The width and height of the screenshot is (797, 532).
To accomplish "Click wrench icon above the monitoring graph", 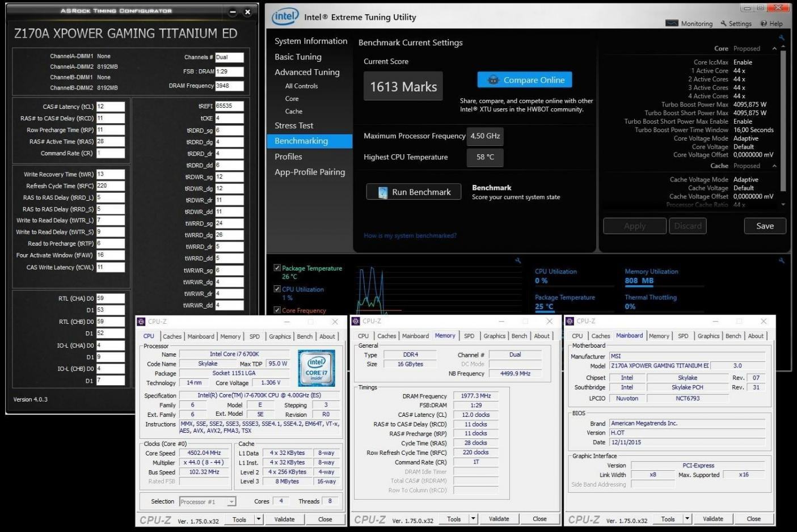I will (x=518, y=260).
